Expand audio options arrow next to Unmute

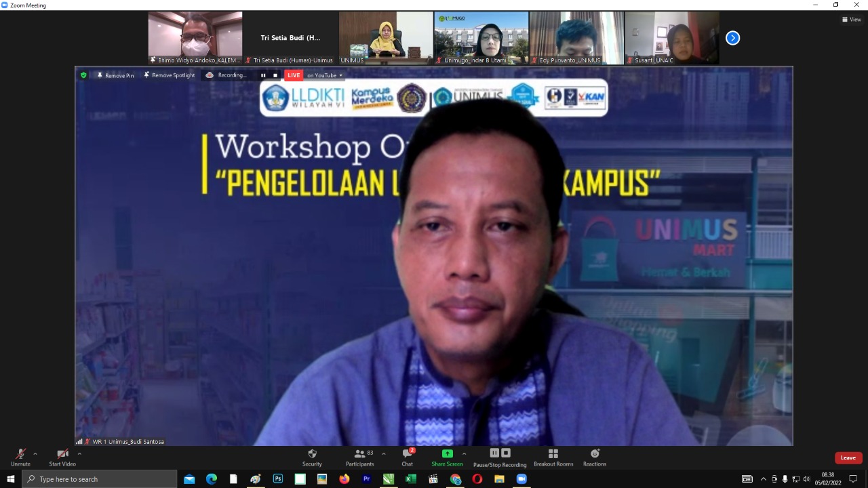coord(35,454)
